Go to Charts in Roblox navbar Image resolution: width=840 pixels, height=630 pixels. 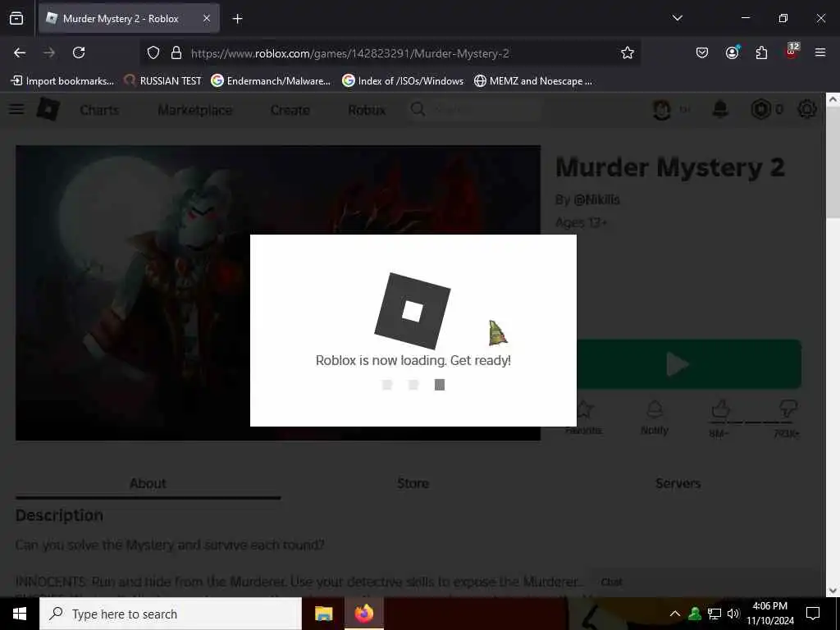click(x=99, y=111)
